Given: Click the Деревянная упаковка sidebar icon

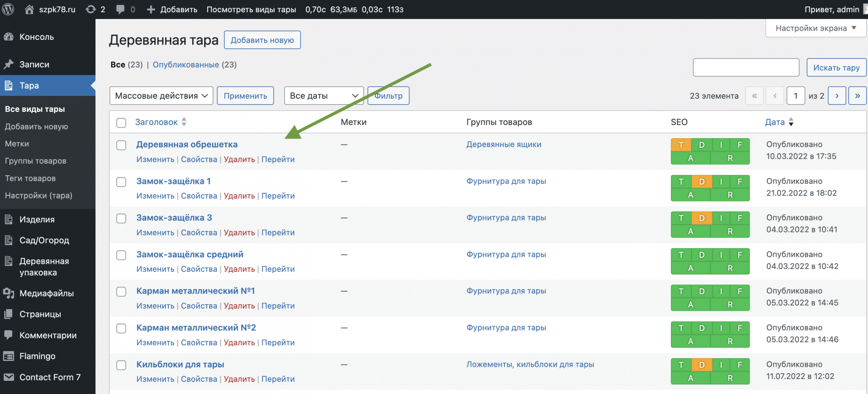Looking at the screenshot, I should coord(9,261).
